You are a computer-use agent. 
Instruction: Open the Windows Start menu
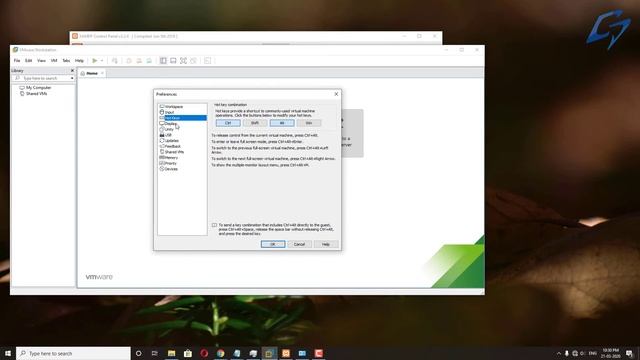tap(8, 353)
